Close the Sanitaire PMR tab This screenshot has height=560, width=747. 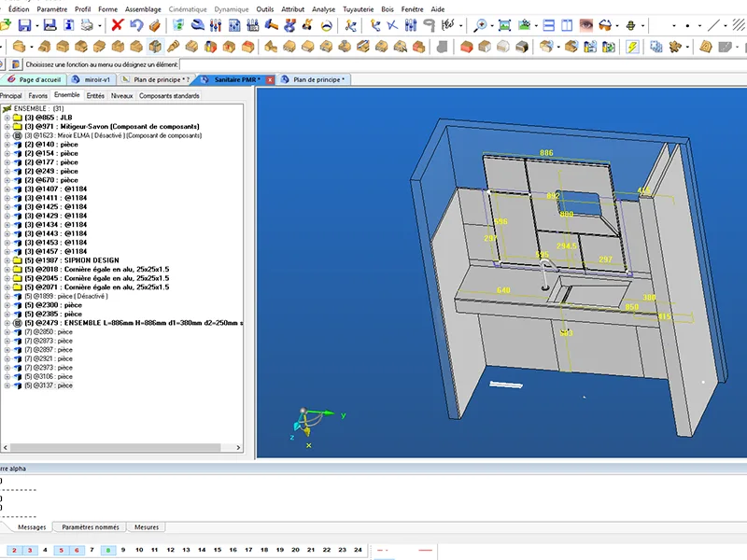click(272, 79)
